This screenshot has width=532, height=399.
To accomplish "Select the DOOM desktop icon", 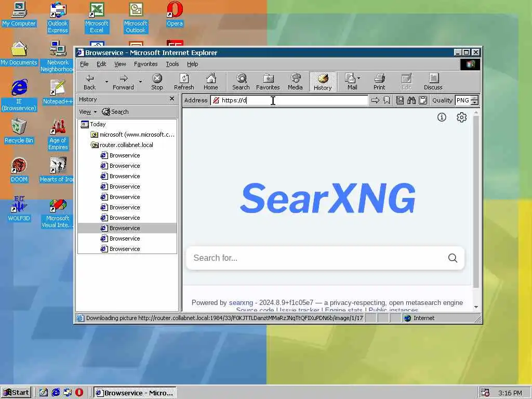I will pyautogui.click(x=19, y=170).
